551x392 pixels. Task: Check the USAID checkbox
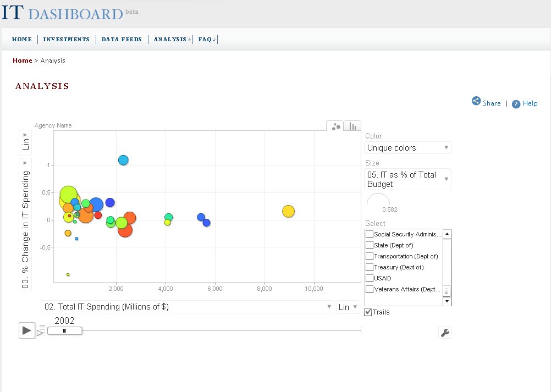pos(370,278)
